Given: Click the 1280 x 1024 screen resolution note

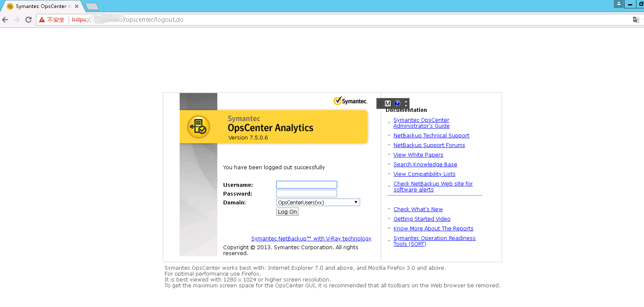Looking at the screenshot, I should point(247,279).
